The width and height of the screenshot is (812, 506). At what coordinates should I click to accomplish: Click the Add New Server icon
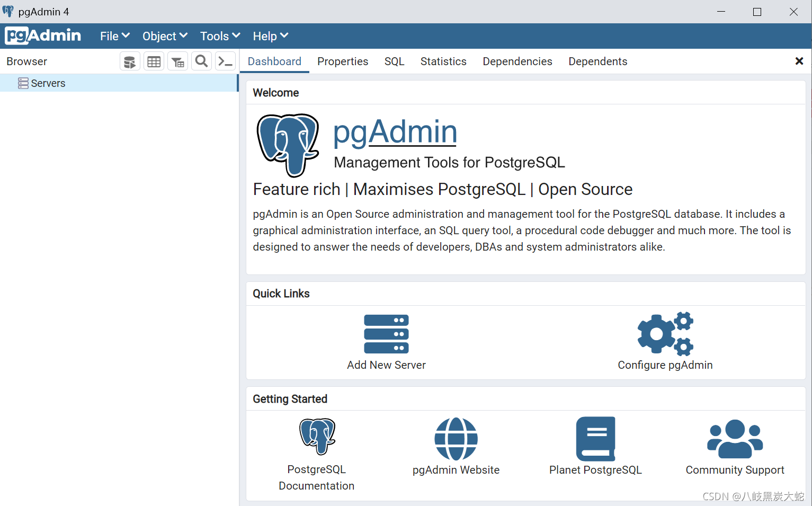click(386, 334)
